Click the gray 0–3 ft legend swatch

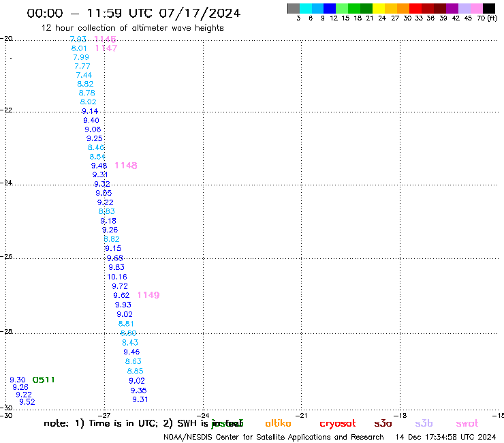pos(294,8)
